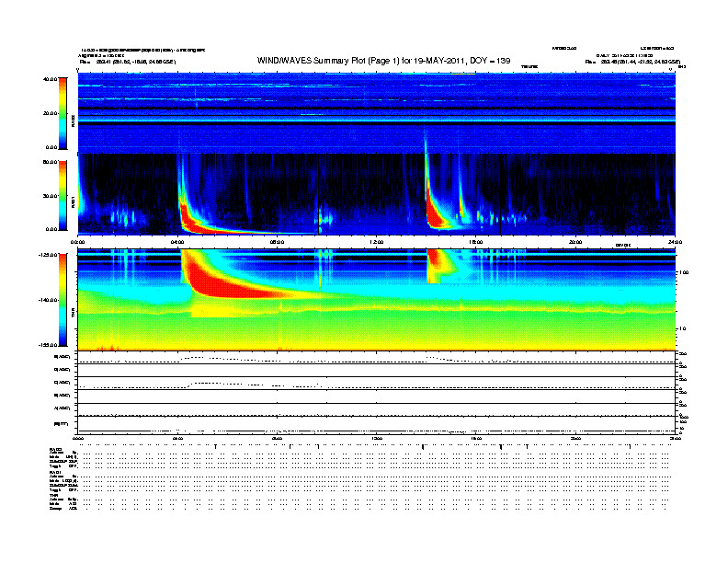
Task: Click the RAD2 intensity color bar
Action: tap(63, 113)
